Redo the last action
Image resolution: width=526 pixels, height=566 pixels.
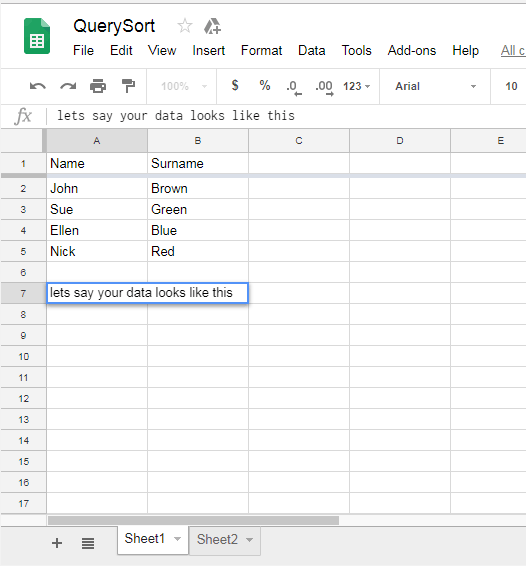68,86
